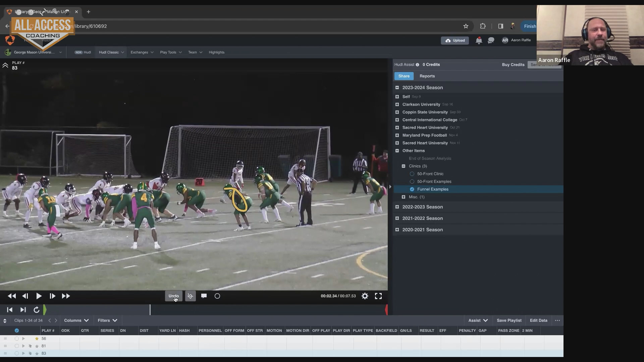The image size is (644, 362).
Task: Select the circle spotlight tool
Action: click(217, 296)
